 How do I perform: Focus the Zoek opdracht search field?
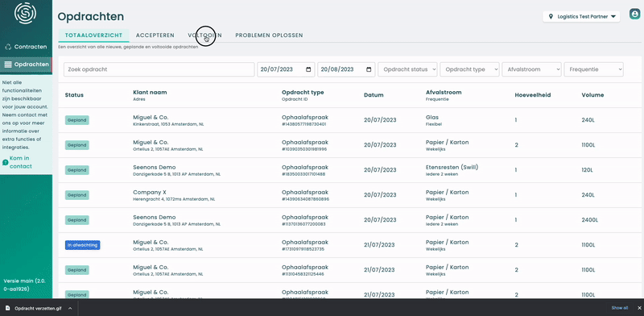159,69
